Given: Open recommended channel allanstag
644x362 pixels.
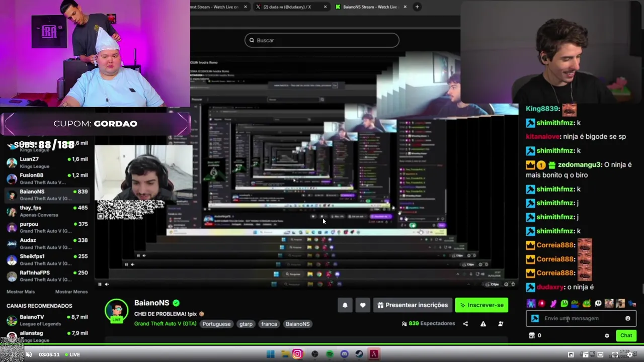Looking at the screenshot, I should point(47,336).
